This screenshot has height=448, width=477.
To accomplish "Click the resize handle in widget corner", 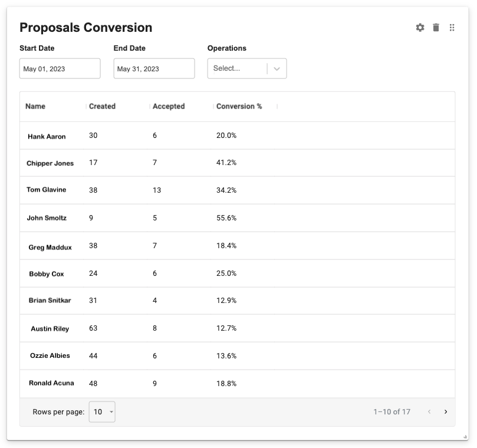I will (465, 437).
